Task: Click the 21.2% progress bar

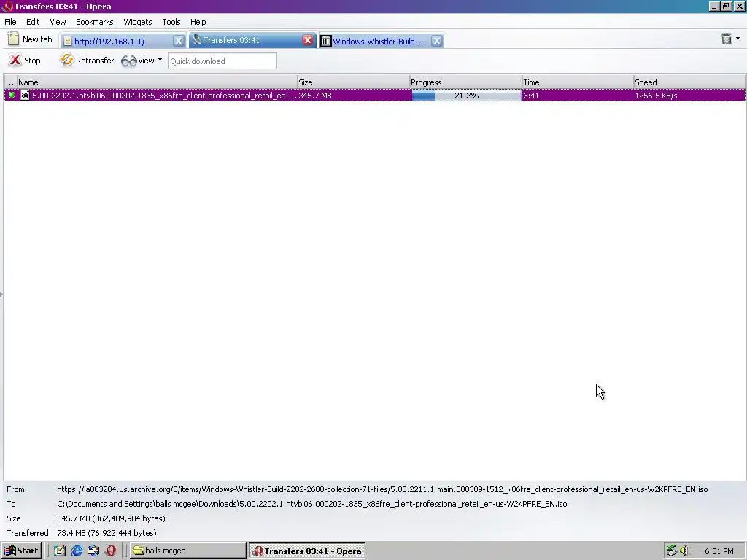Action: click(x=466, y=96)
